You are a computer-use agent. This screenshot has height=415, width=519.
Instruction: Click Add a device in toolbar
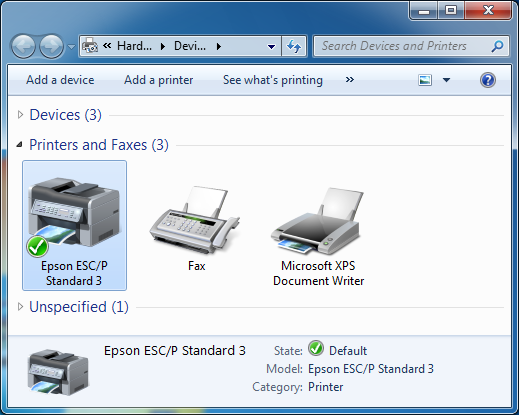pyautogui.click(x=60, y=80)
